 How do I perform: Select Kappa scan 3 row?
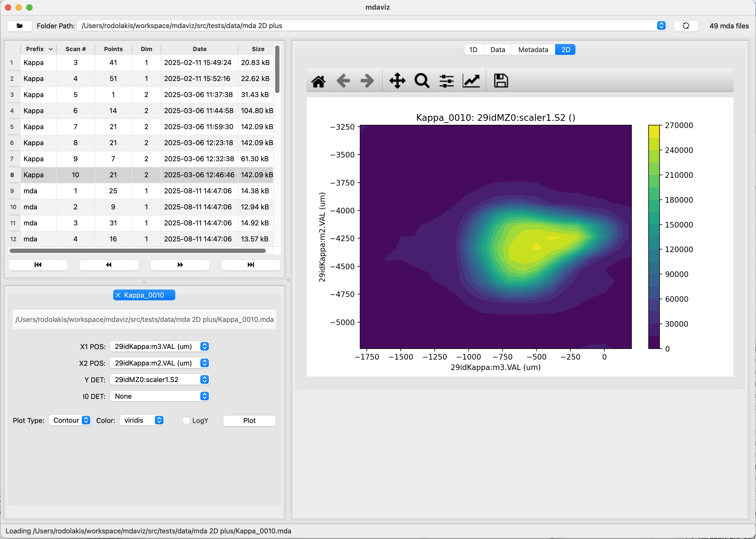pos(147,62)
